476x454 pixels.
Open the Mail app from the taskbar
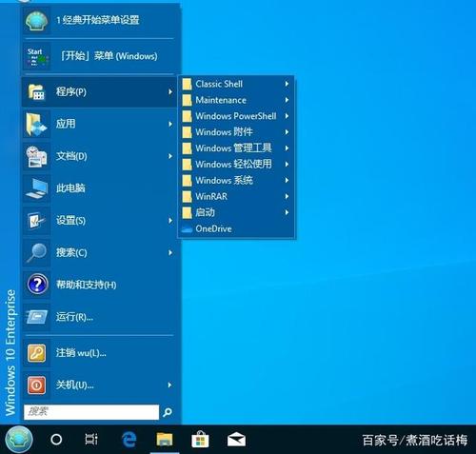tap(236, 440)
